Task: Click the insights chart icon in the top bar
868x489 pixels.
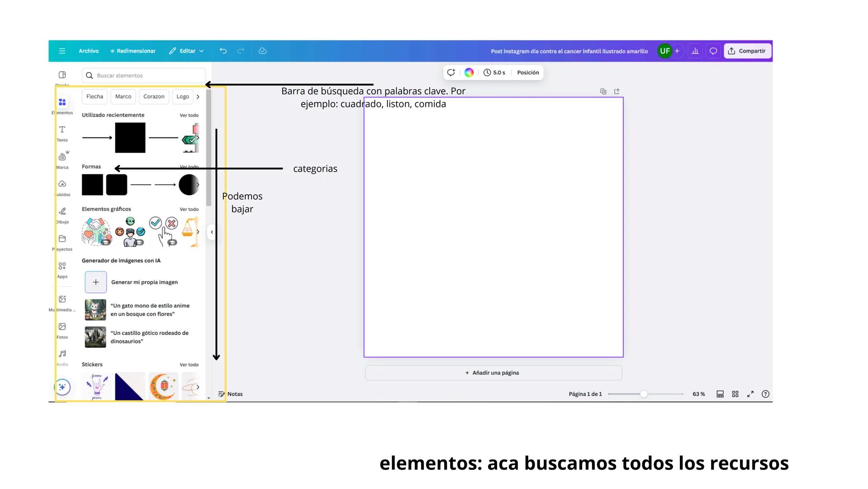Action: coord(695,51)
